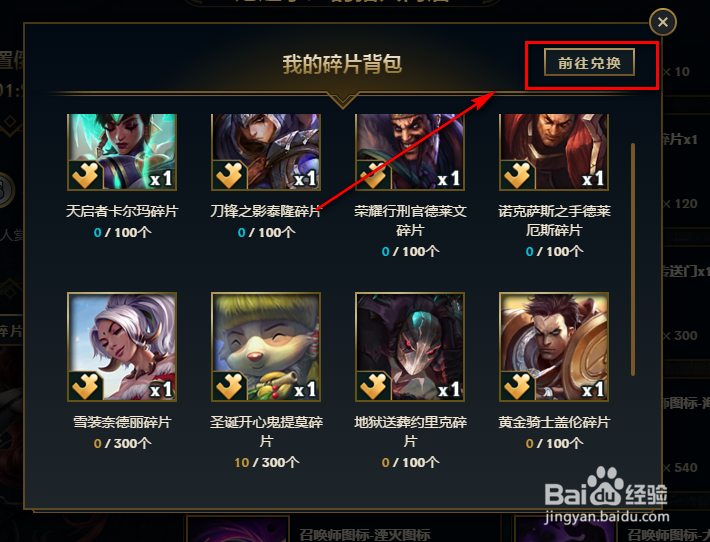Click puzzle piece icon on Karma shard
This screenshot has height=542, width=710.
[85, 175]
